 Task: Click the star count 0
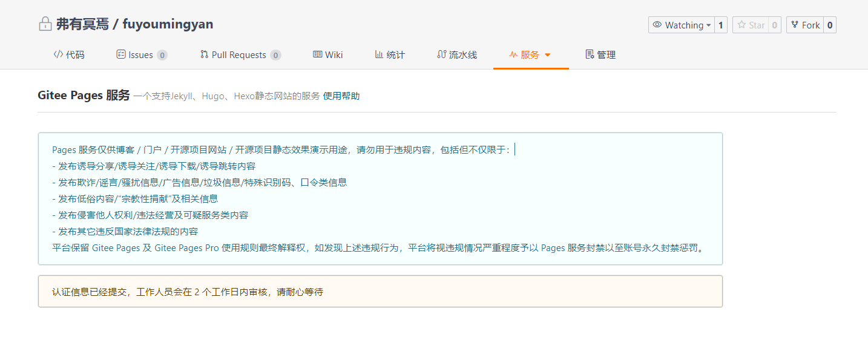775,25
